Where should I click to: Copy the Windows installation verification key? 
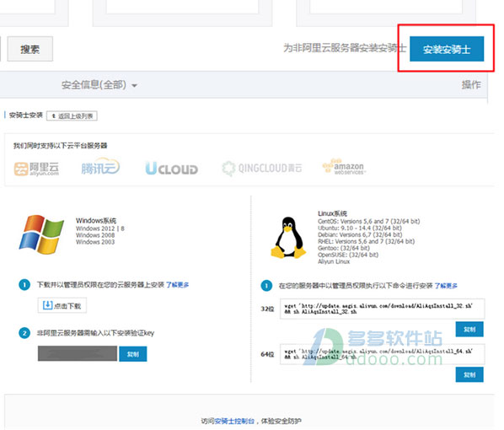[x=133, y=354]
